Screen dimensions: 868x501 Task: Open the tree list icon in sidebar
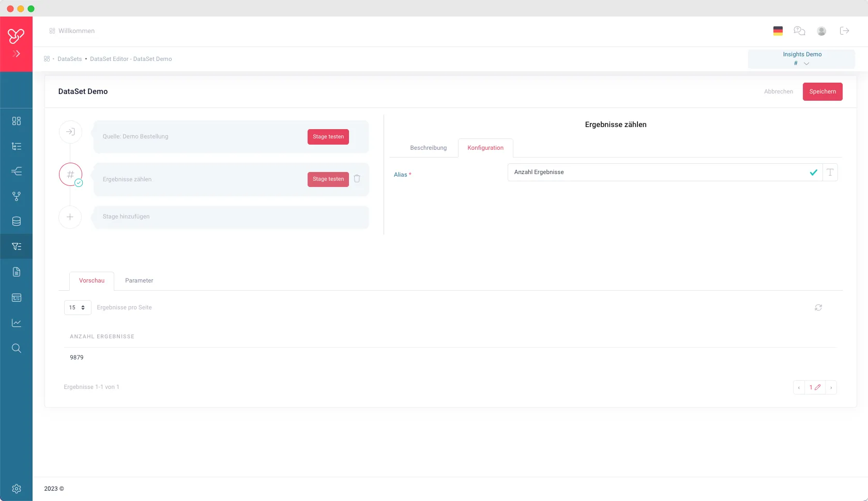[x=17, y=146]
